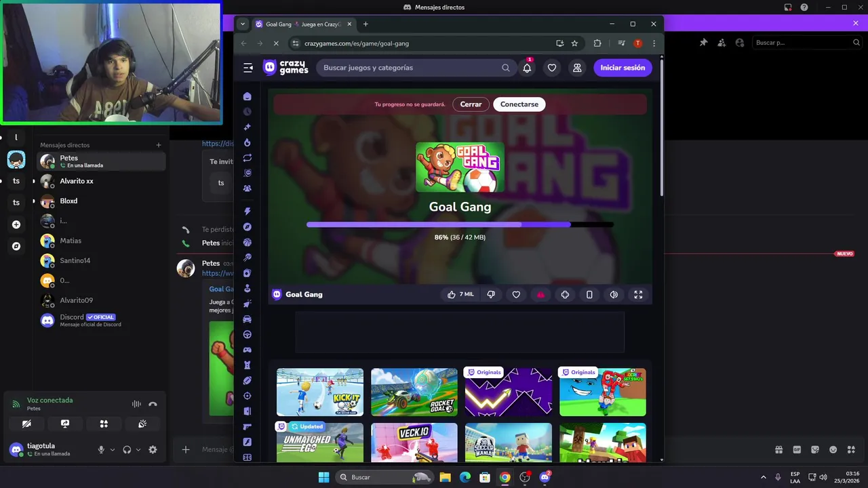The height and width of the screenshot is (488, 868).
Task: Open Santino14 direct message
Action: (x=101, y=260)
